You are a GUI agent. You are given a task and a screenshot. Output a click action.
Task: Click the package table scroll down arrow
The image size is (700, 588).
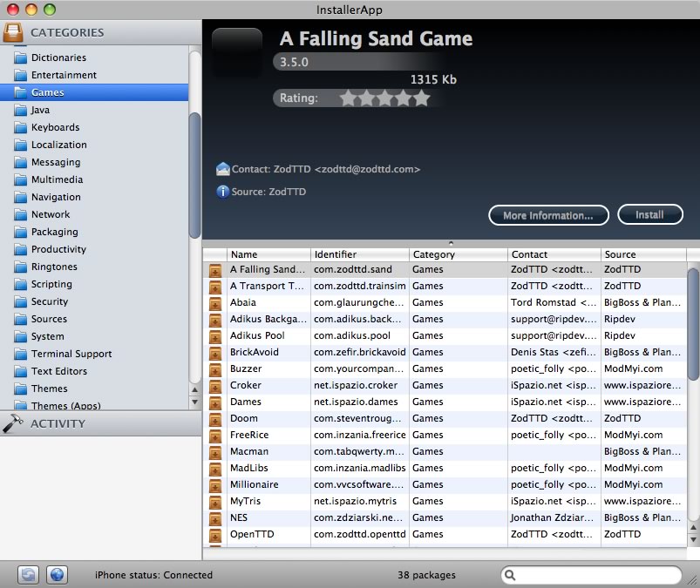coord(693,539)
